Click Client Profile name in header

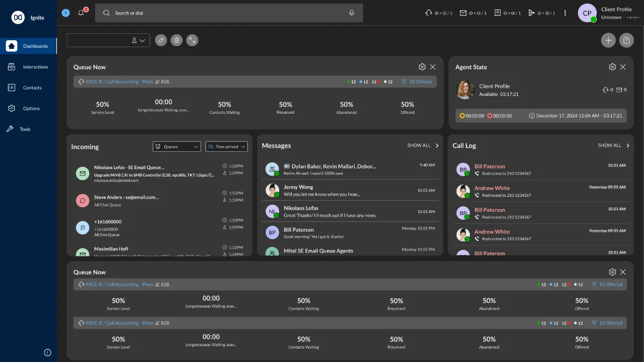[x=617, y=9]
